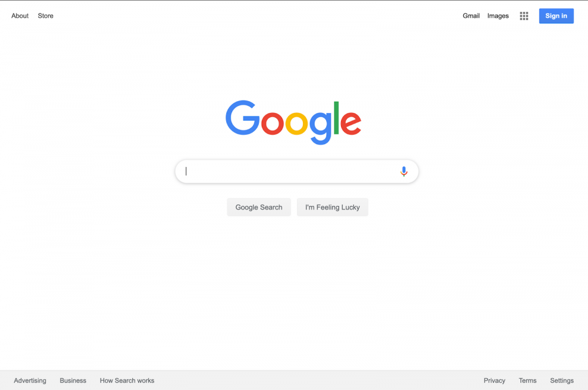Open the Terms footer link
Image resolution: width=588 pixels, height=390 pixels.
point(527,381)
